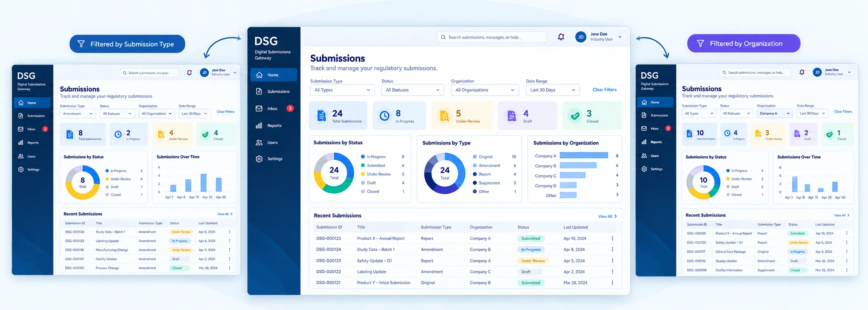
Task: Click the Total Submissions document icon, center window
Action: click(x=321, y=116)
